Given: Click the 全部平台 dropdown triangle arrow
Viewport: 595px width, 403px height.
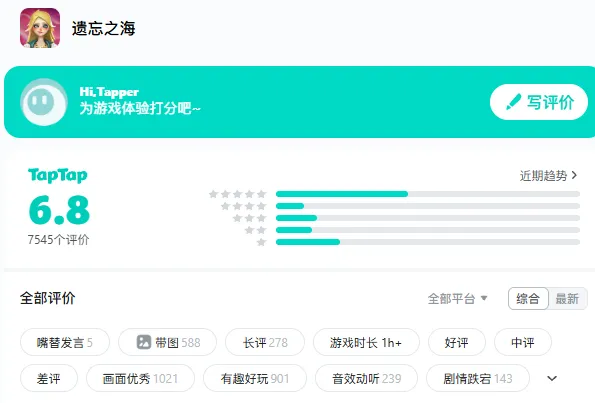Looking at the screenshot, I should [x=484, y=298].
